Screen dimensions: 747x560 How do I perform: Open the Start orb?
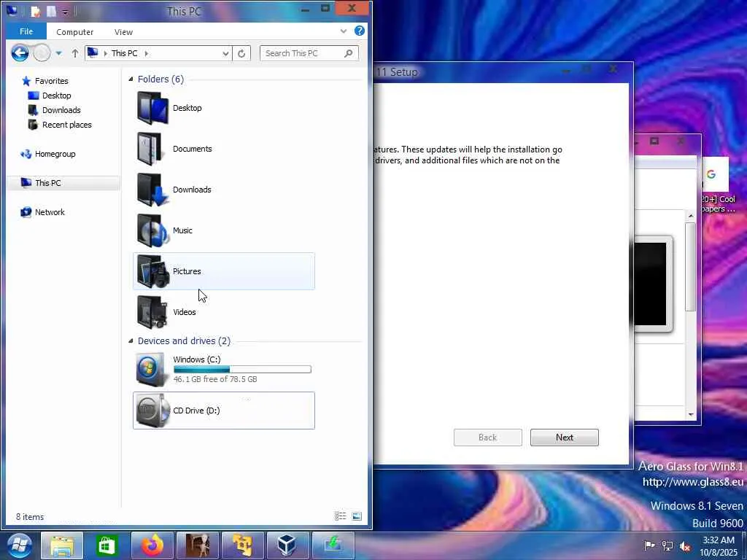point(19,545)
